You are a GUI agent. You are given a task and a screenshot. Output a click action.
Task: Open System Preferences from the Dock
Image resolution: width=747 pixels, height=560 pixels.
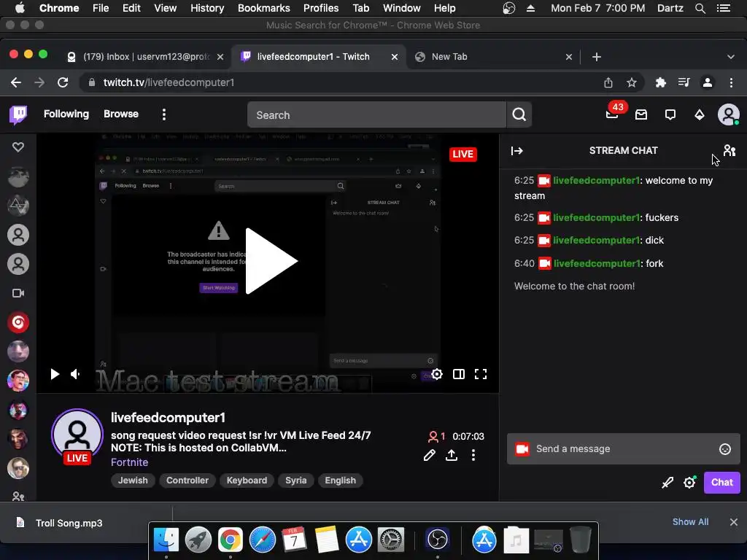(391, 540)
